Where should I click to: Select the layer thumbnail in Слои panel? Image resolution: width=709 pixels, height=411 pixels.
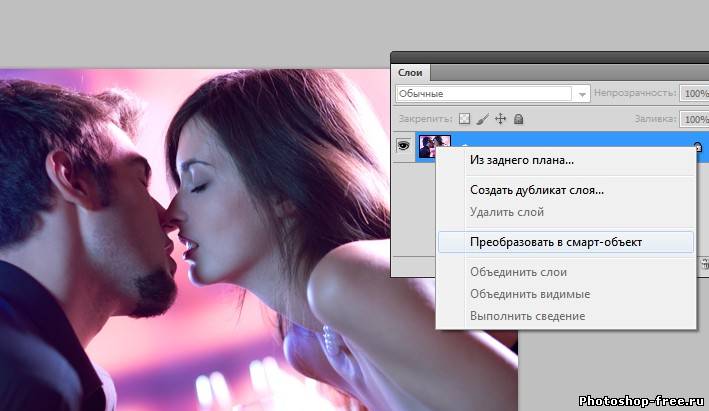434,146
